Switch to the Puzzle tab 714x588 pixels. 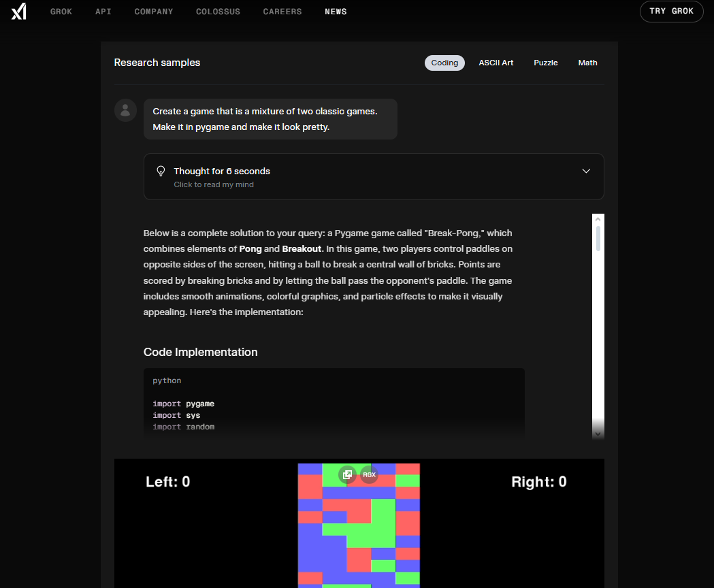(x=545, y=63)
